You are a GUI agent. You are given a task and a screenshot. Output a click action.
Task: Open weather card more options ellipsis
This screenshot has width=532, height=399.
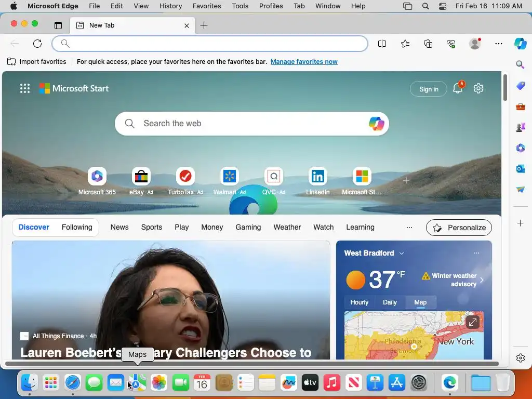pyautogui.click(x=476, y=253)
